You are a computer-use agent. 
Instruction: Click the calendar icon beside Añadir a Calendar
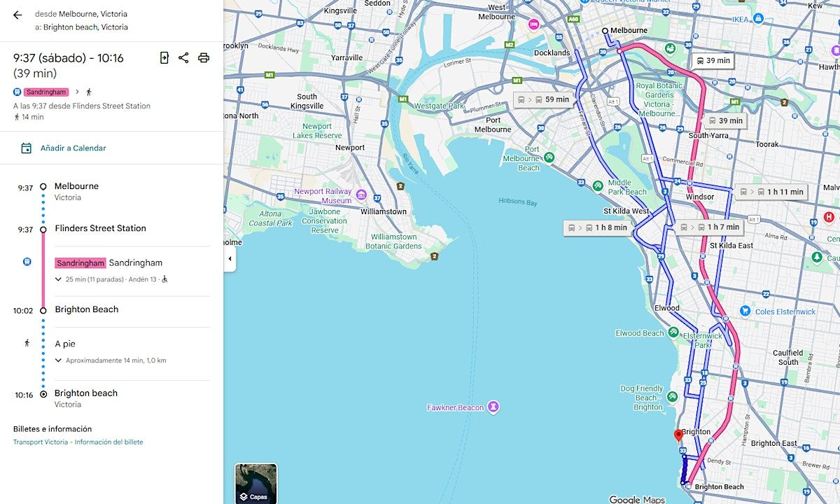(x=27, y=148)
